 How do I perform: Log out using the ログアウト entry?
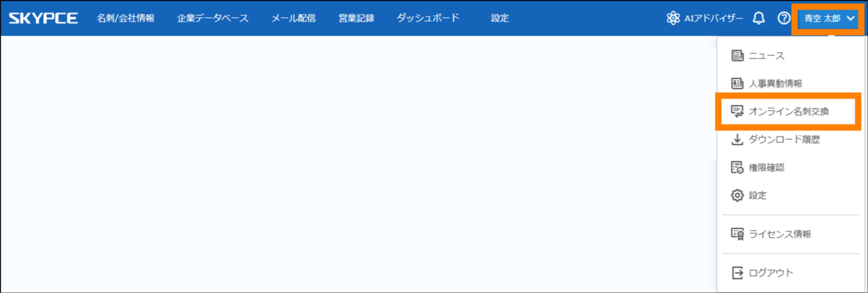click(x=771, y=273)
